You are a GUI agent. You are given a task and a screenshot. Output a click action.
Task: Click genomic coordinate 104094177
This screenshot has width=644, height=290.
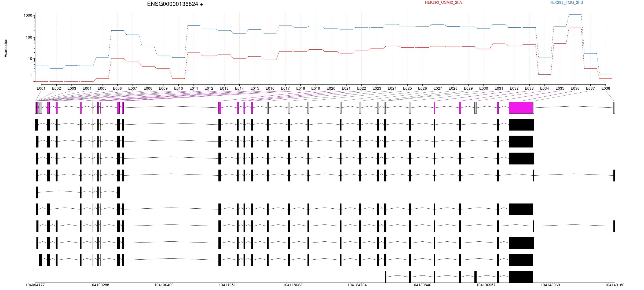(x=35, y=285)
